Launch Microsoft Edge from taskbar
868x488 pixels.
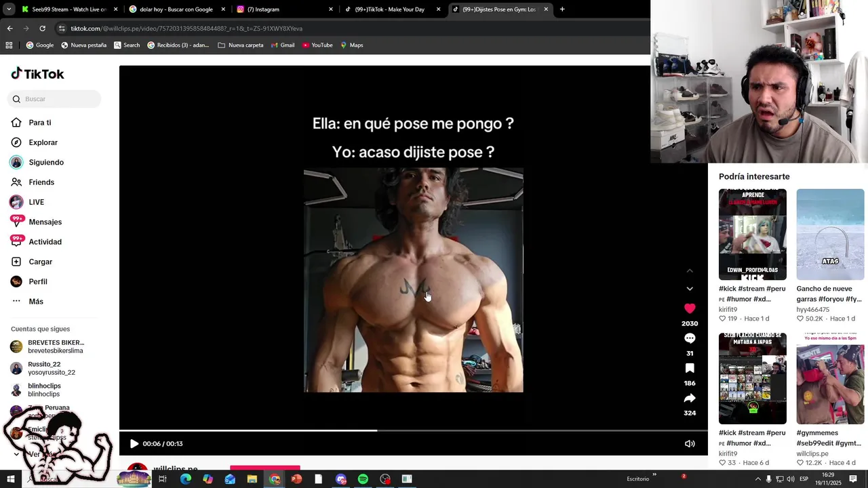[185, 479]
